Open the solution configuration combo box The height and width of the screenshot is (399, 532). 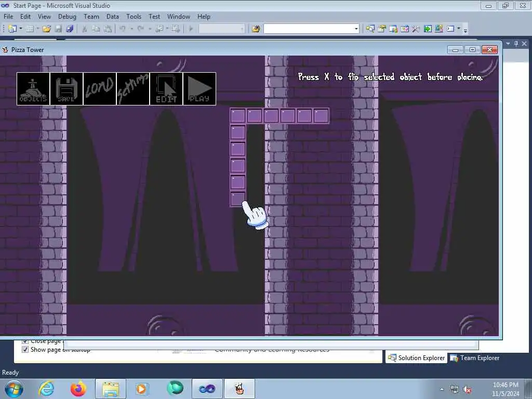(222, 29)
